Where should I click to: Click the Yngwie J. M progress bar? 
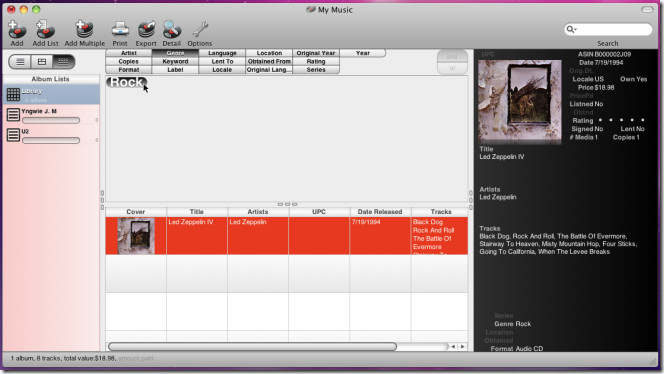[51, 120]
